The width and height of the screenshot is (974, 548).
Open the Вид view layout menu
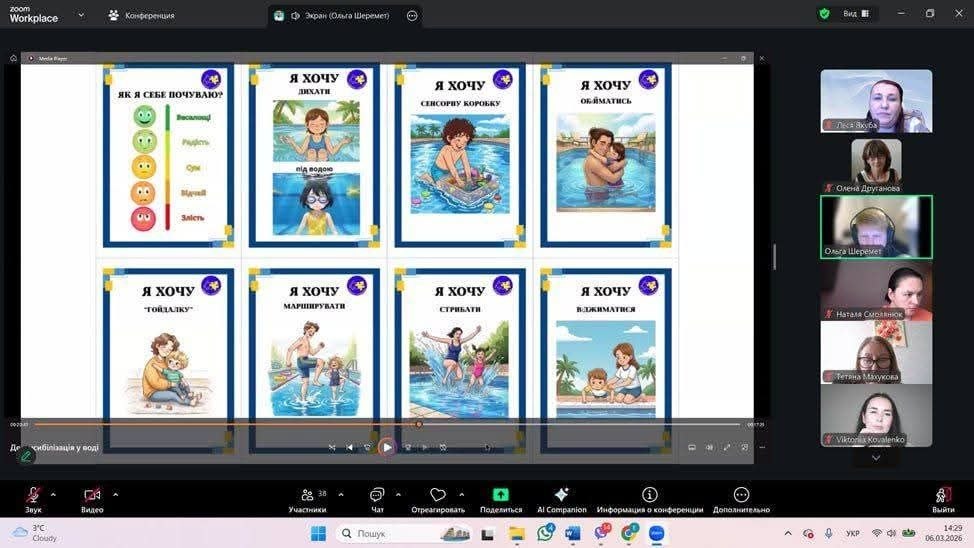(x=856, y=14)
